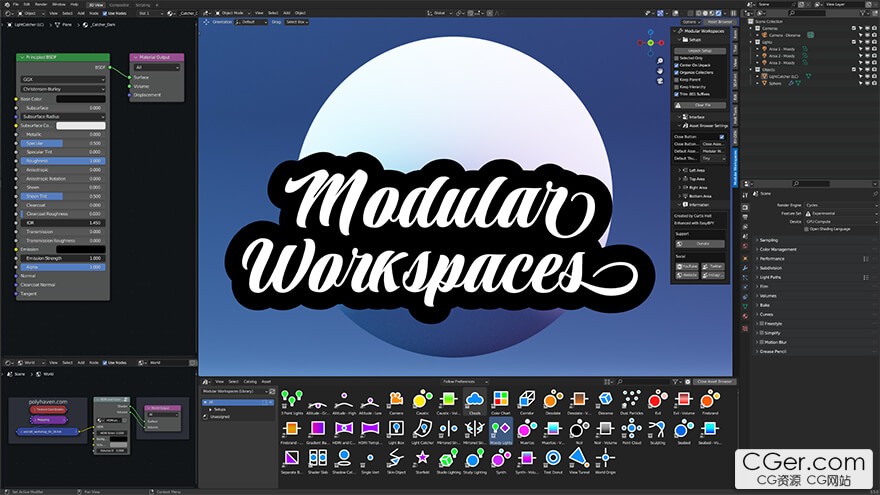
Task: Toggle Organize Collections checkbox
Action: point(676,72)
